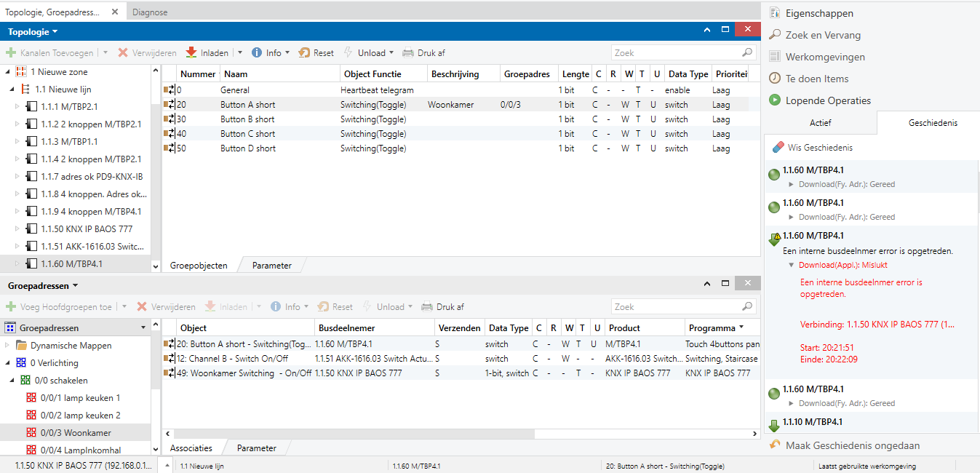This screenshot has width=980, height=473.
Task: Click Info in the Groepadressen toolbar
Action: [290, 307]
